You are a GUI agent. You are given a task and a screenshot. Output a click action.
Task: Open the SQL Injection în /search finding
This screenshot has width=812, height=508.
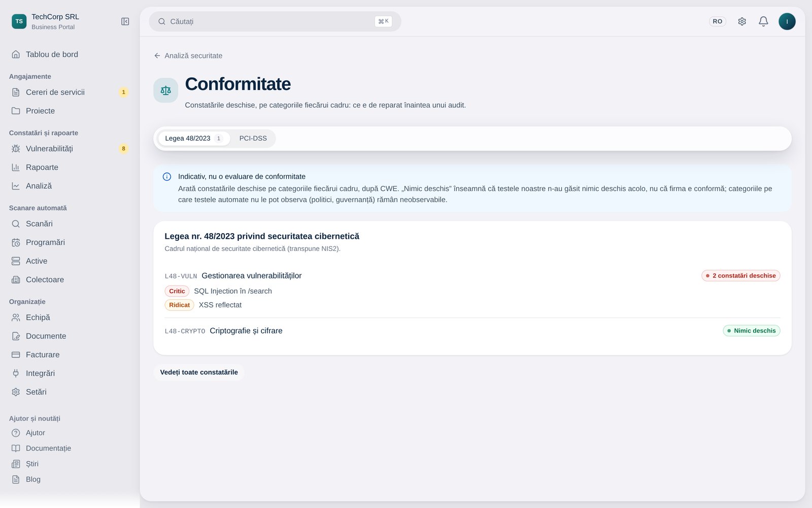(x=233, y=291)
